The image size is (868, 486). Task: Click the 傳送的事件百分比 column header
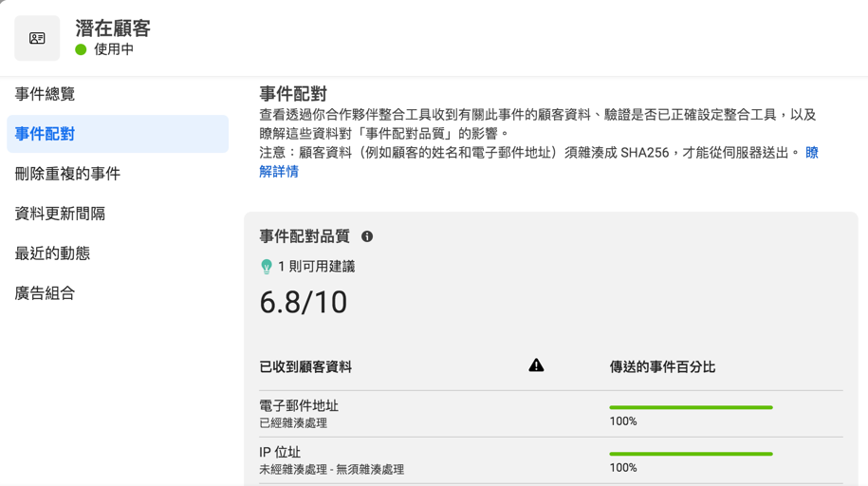(x=662, y=366)
